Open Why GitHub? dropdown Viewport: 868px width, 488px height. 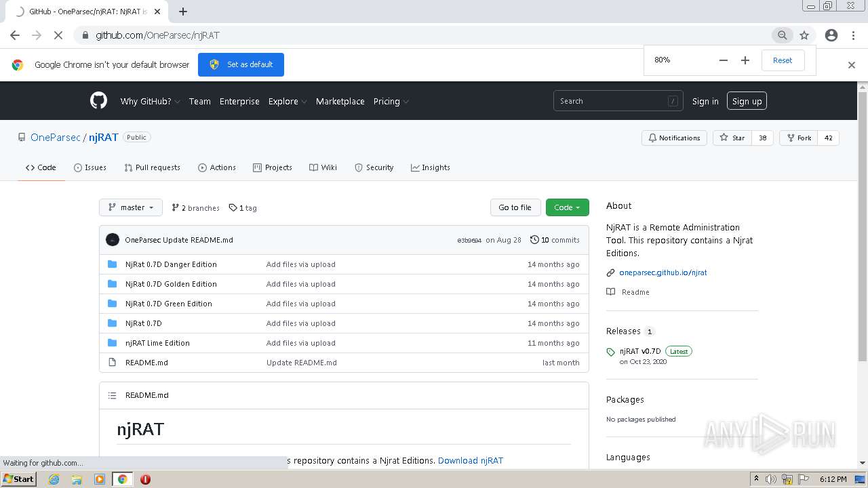(150, 101)
